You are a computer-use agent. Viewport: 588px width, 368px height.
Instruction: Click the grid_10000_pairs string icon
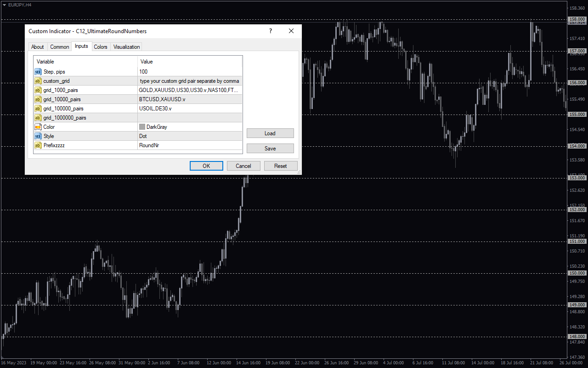click(38, 99)
